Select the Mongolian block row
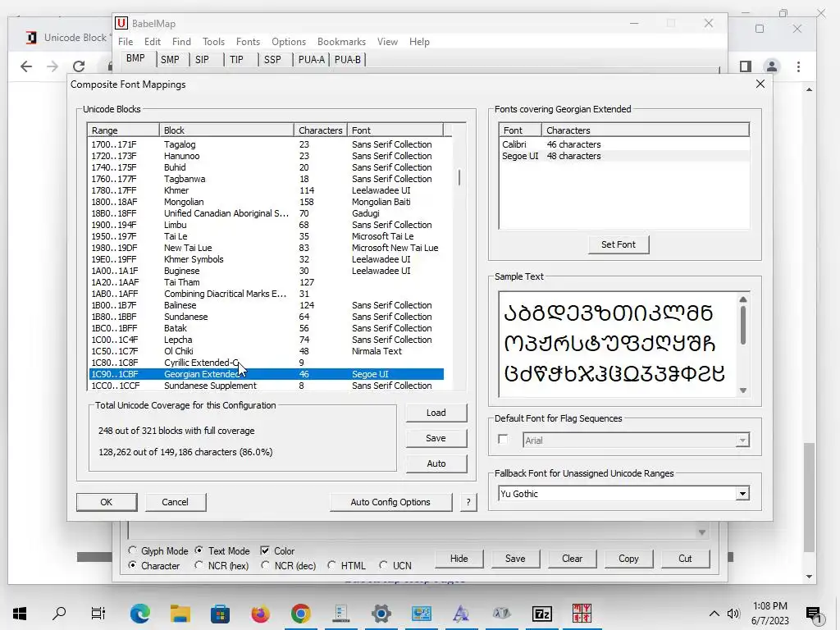The width and height of the screenshot is (840, 630). pyautogui.click(x=267, y=202)
